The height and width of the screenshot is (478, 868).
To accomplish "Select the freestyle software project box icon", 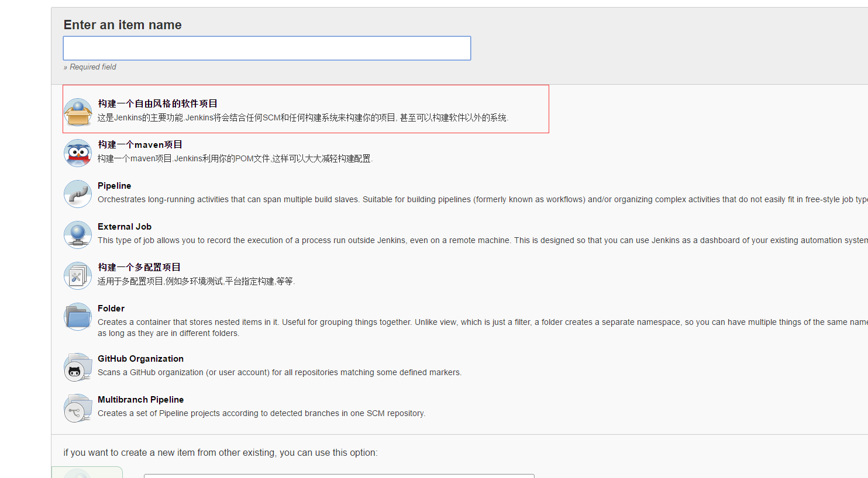I will pyautogui.click(x=78, y=112).
